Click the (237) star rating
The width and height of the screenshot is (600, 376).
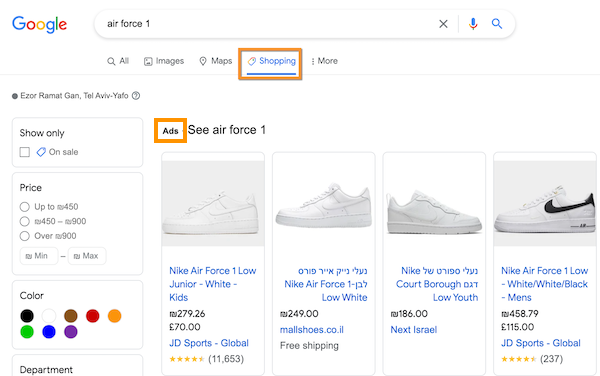pyautogui.click(x=532, y=359)
